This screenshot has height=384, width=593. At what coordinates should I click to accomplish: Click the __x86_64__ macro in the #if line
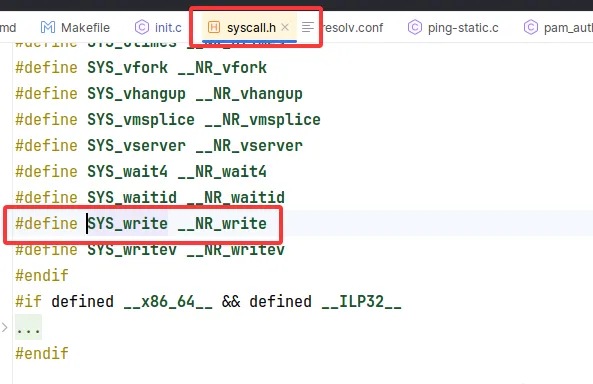click(168, 302)
